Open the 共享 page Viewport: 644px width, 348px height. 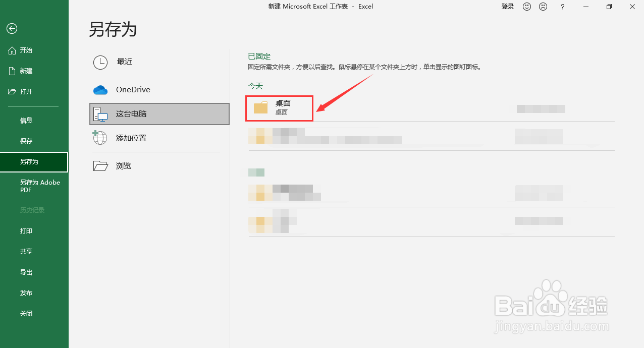(26, 251)
